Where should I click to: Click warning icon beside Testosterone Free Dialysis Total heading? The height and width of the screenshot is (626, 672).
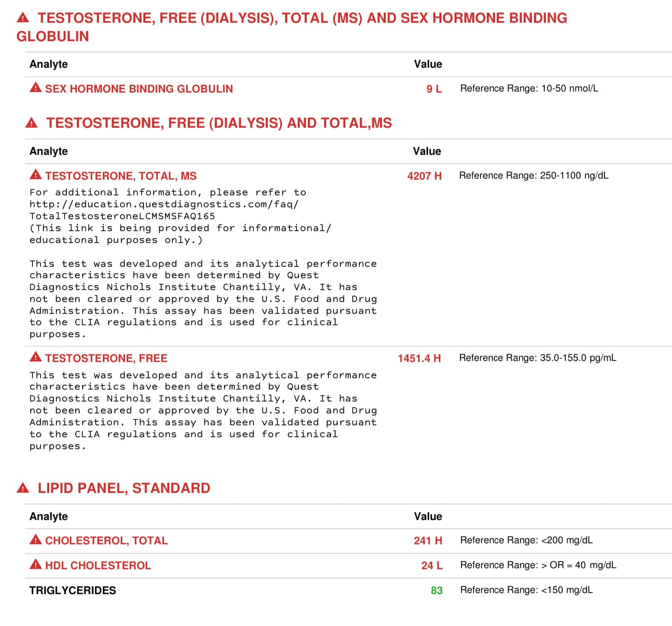(23, 18)
